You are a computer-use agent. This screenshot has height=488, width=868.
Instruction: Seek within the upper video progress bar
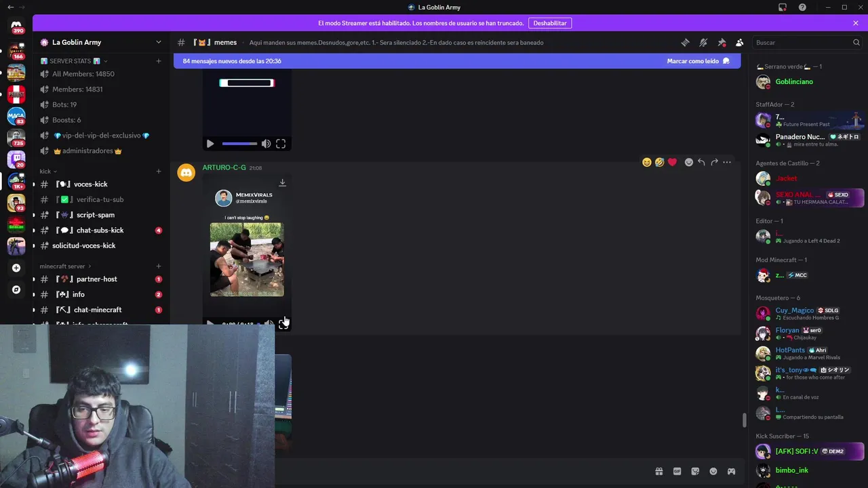(239, 144)
